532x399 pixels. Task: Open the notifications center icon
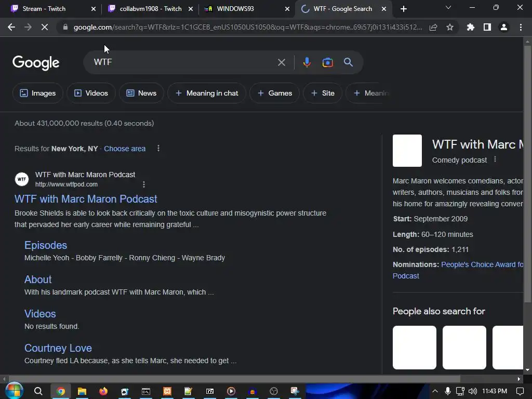[x=520, y=391]
